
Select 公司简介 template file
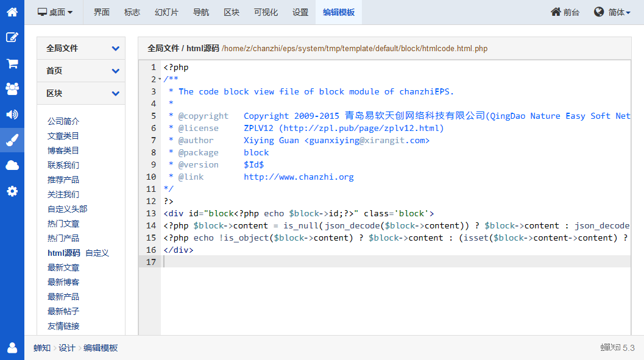tap(63, 121)
